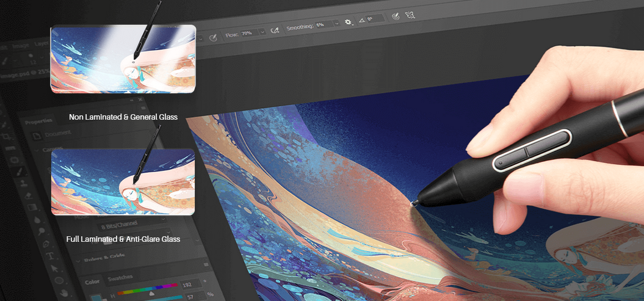Click the brush angle triangle icon
This screenshot has height=301, width=644.
(x=362, y=20)
